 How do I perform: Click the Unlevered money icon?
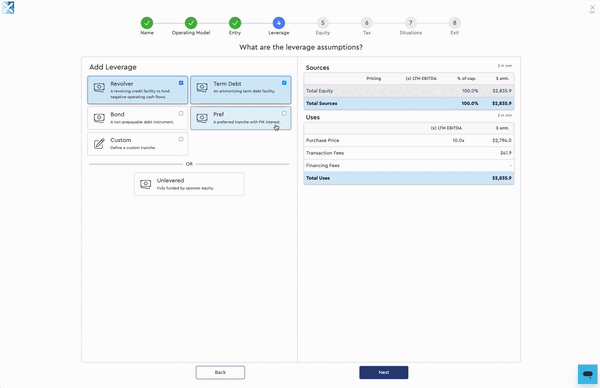tap(145, 184)
